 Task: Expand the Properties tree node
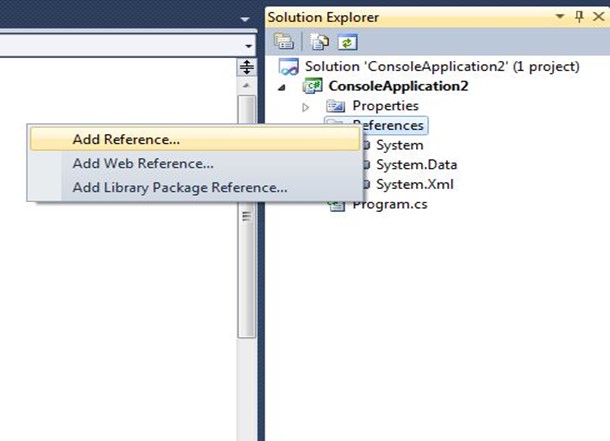pyautogui.click(x=306, y=107)
